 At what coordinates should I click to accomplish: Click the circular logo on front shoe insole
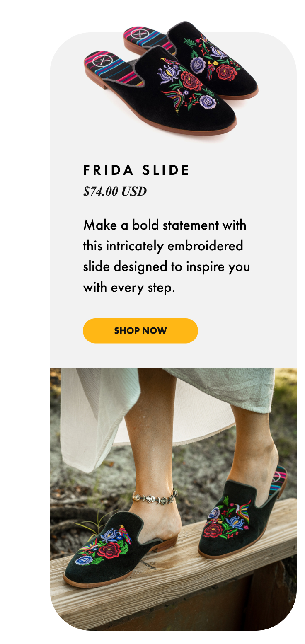[x=100, y=61]
